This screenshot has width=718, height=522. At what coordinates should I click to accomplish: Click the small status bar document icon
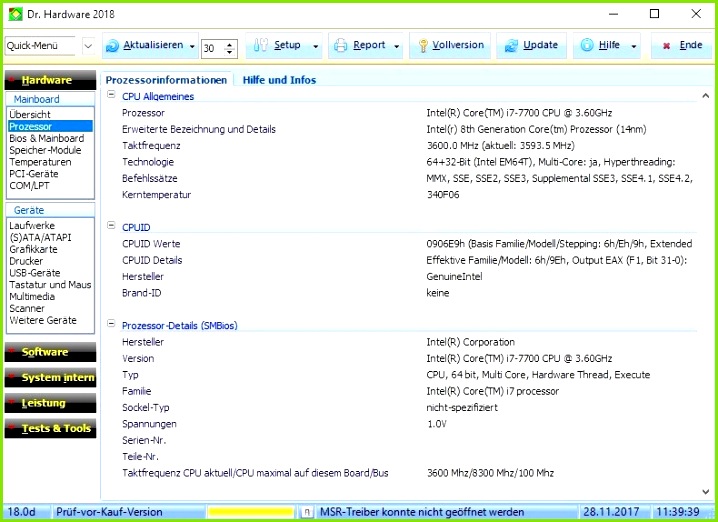click(305, 512)
